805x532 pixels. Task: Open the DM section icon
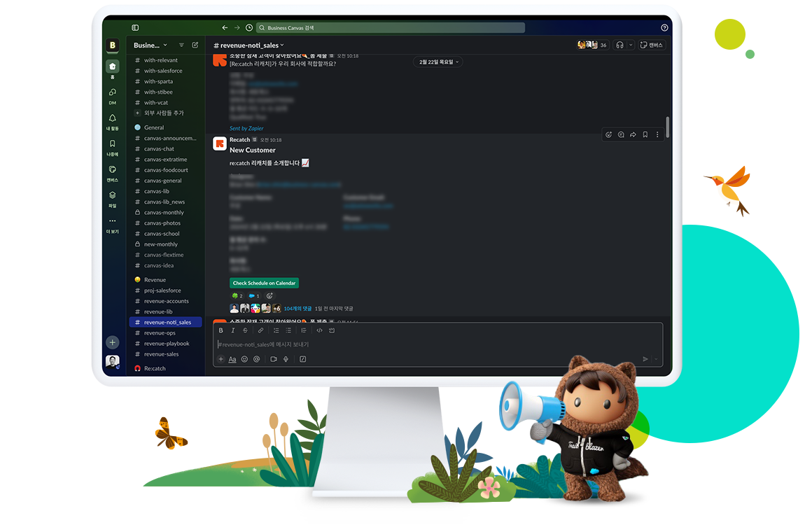coord(113,92)
